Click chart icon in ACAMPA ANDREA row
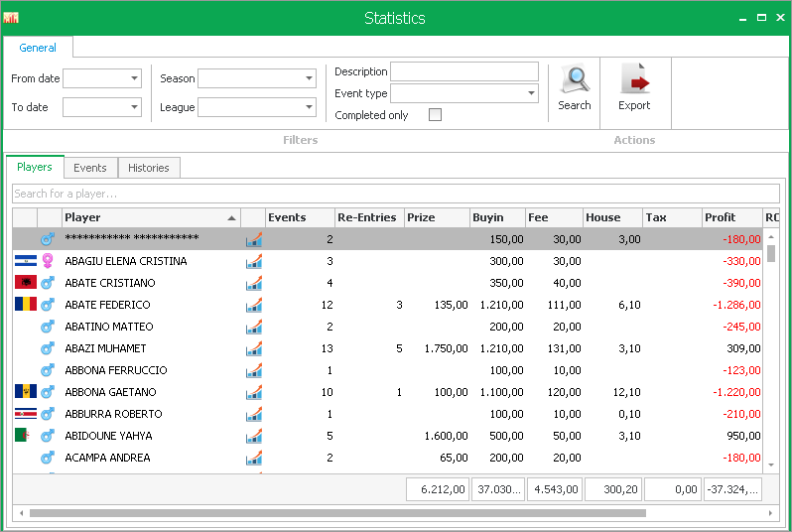Viewport: 792px width, 532px height. (x=253, y=458)
